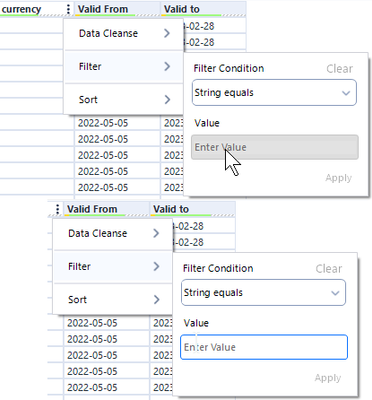Click Clear in the lower Filter Condition panel
The image size is (372, 400).
pyautogui.click(x=329, y=269)
